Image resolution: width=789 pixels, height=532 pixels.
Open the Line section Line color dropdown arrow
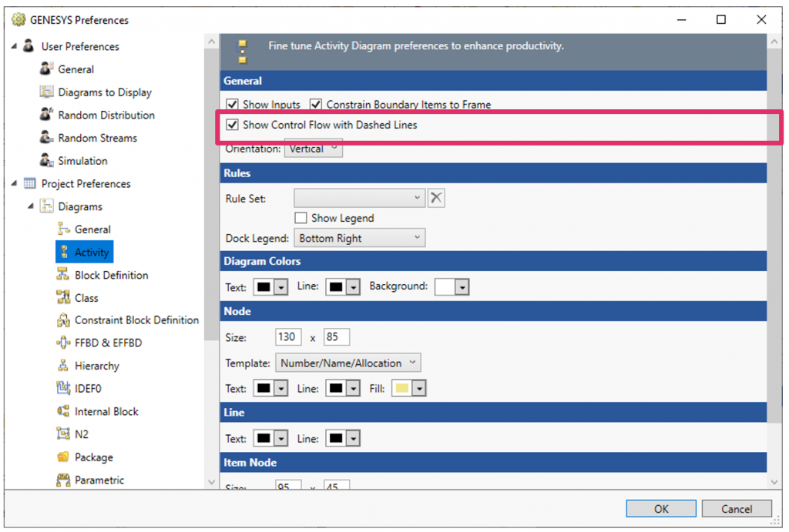354,439
